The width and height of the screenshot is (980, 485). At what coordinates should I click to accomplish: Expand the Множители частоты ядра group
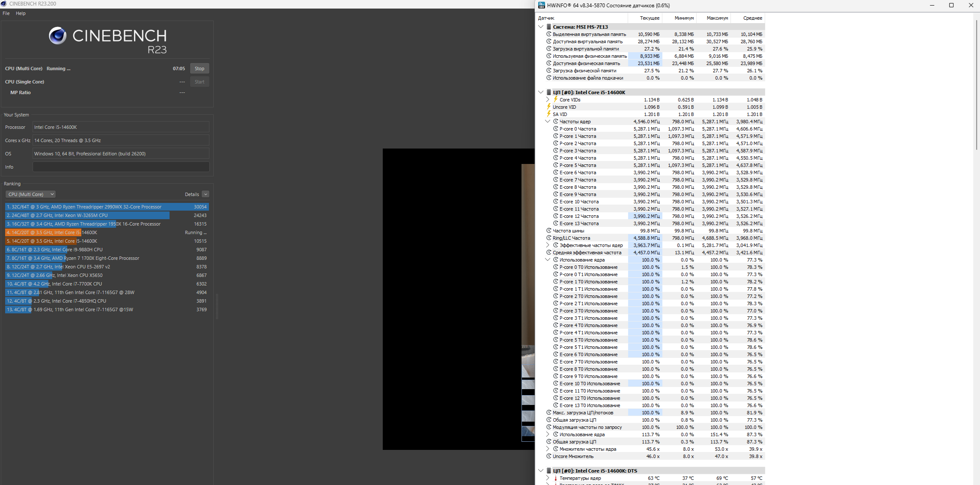(548, 449)
